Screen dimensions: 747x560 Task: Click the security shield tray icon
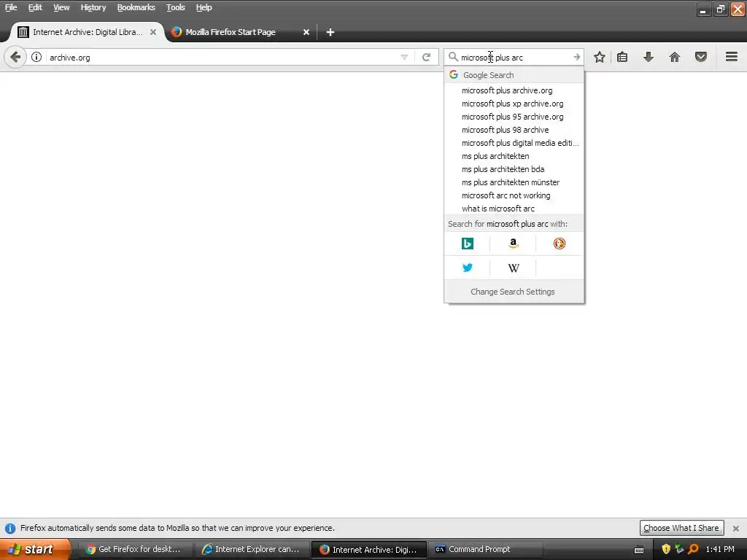[x=666, y=549]
